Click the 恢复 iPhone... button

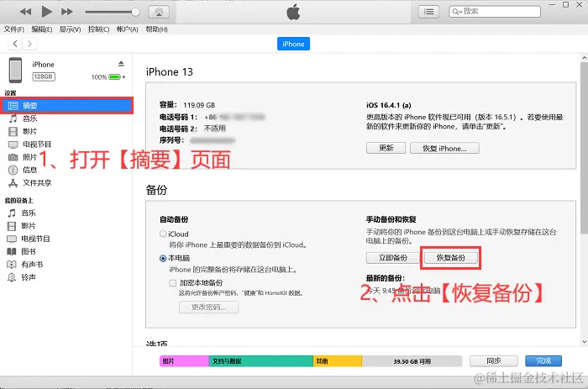pyautogui.click(x=444, y=148)
